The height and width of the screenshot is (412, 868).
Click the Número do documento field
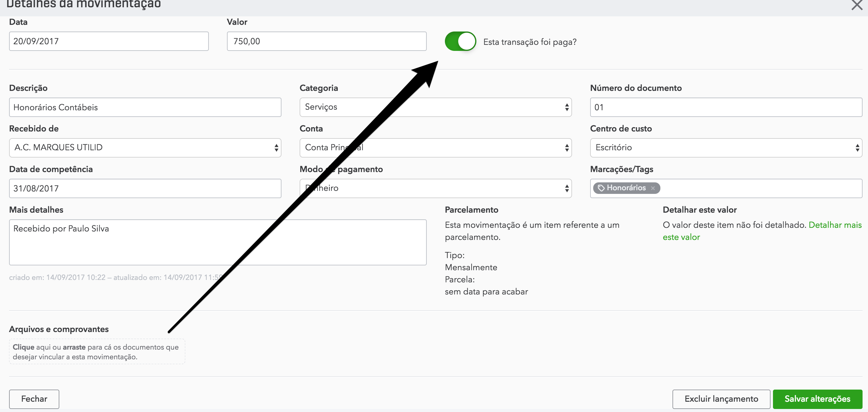pyautogui.click(x=726, y=107)
